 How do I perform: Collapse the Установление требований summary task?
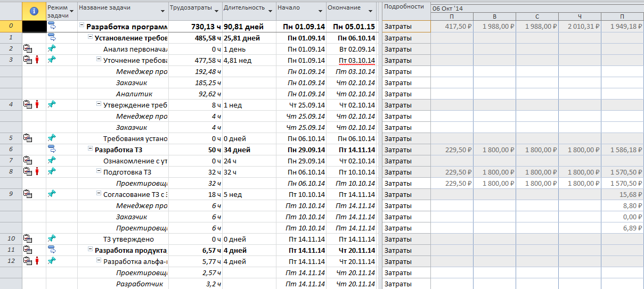(90, 38)
